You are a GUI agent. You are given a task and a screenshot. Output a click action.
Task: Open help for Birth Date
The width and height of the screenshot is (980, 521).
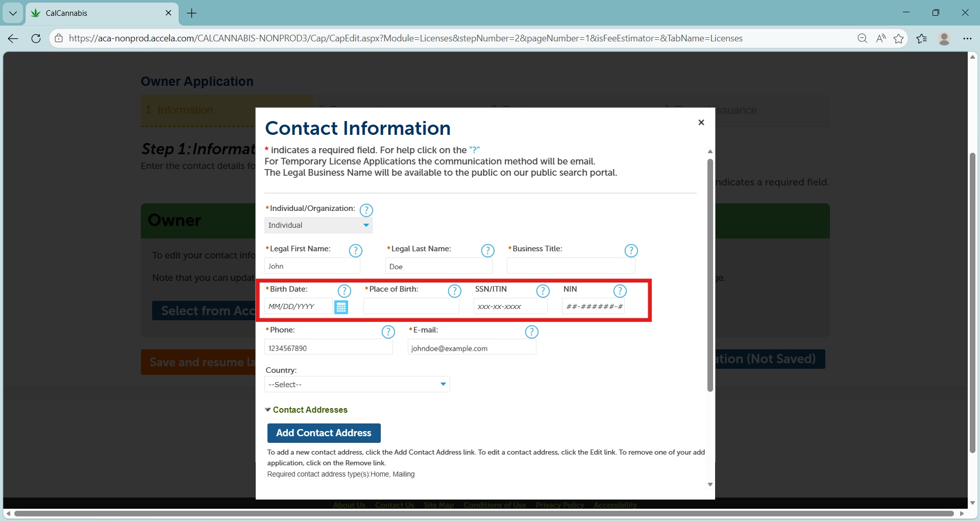click(x=345, y=291)
